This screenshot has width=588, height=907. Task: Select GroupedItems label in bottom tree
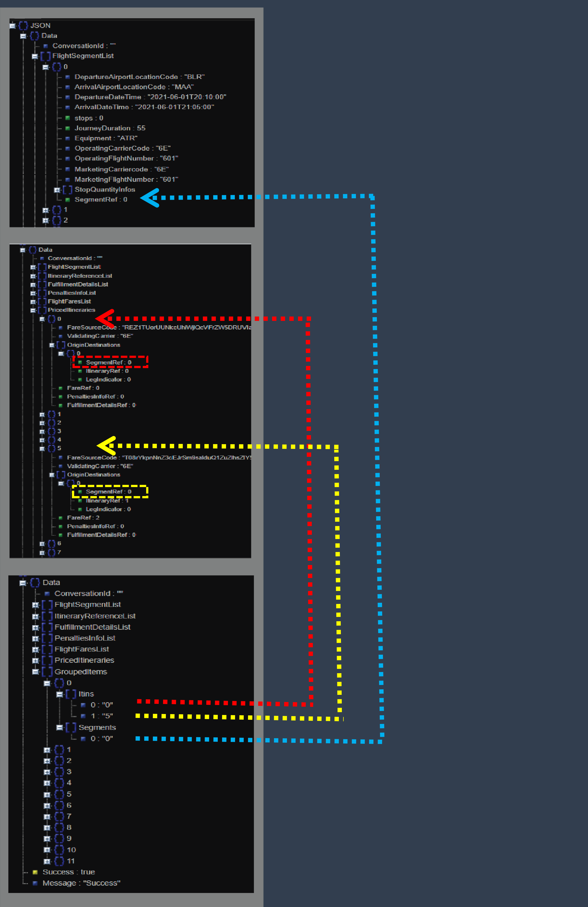(x=81, y=672)
